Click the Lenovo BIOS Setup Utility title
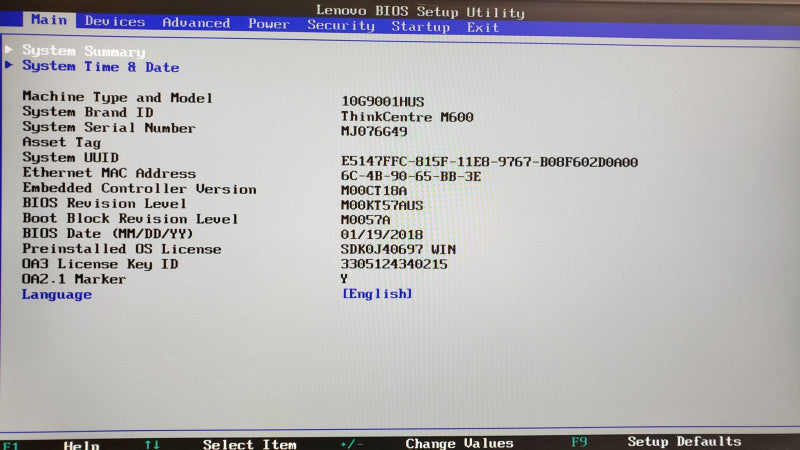800x450 pixels. [420, 11]
